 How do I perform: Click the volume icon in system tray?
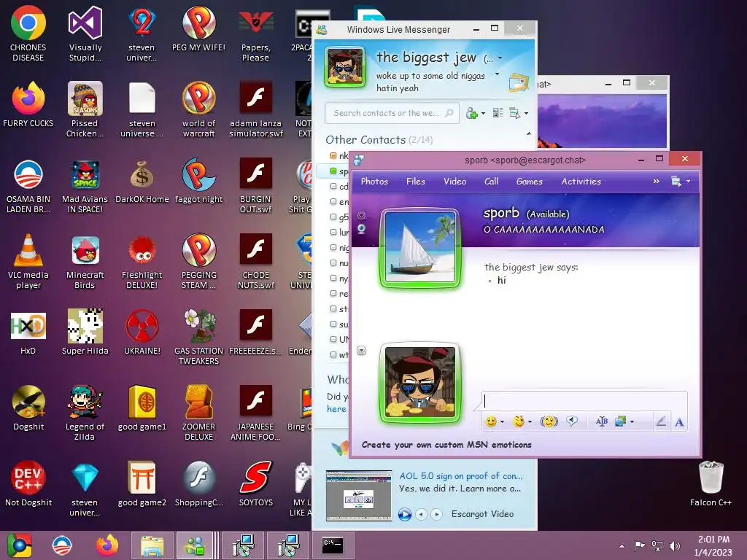click(x=675, y=545)
